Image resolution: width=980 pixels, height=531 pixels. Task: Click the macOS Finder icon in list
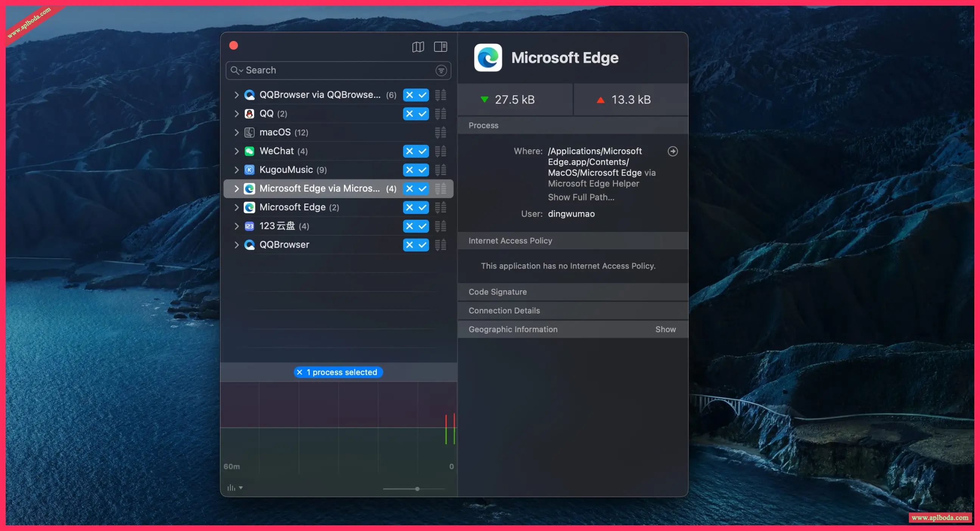click(x=249, y=132)
